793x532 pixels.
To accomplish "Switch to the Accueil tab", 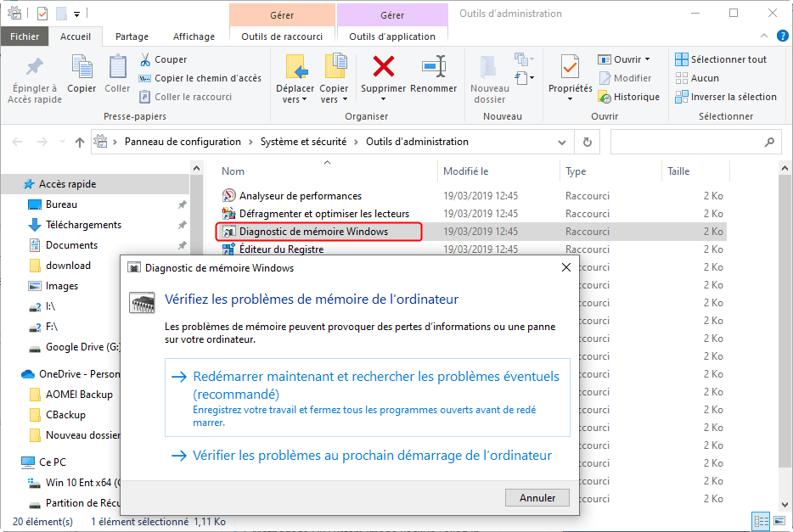I will click(76, 36).
